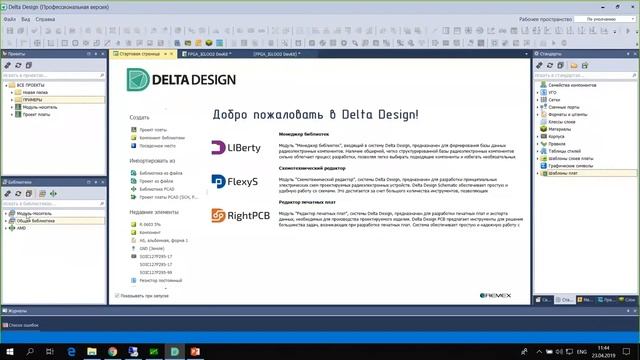Click 'Проект из файла' import link
The width and height of the screenshot is (640, 360).
(x=156, y=181)
